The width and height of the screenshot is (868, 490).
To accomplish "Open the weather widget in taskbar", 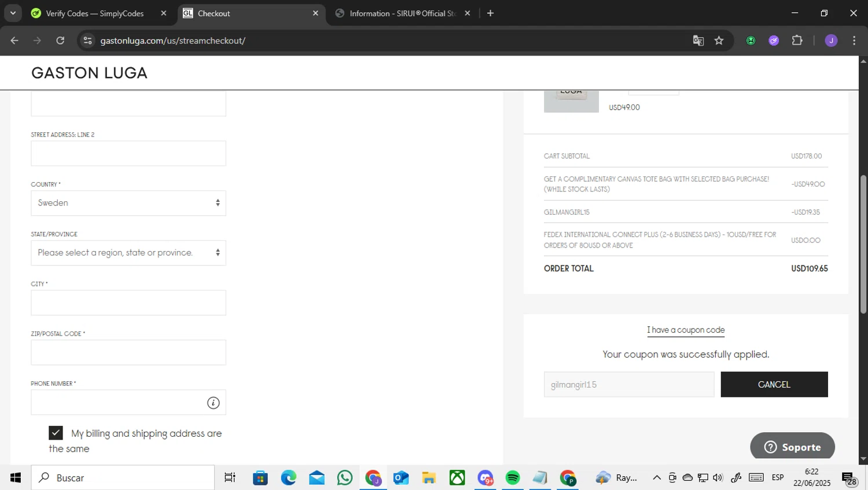I will coord(616,477).
